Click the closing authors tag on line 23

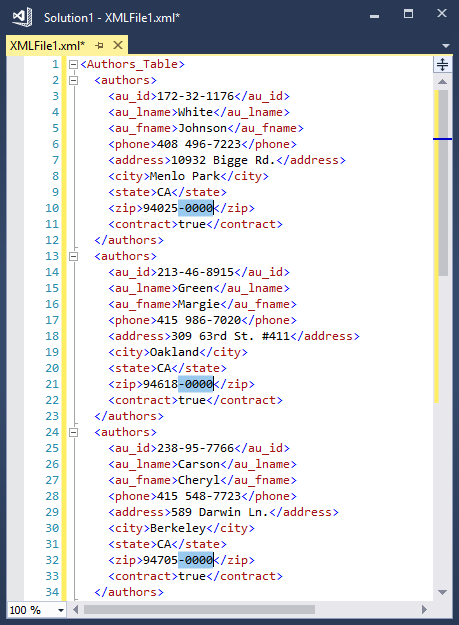[x=129, y=416]
